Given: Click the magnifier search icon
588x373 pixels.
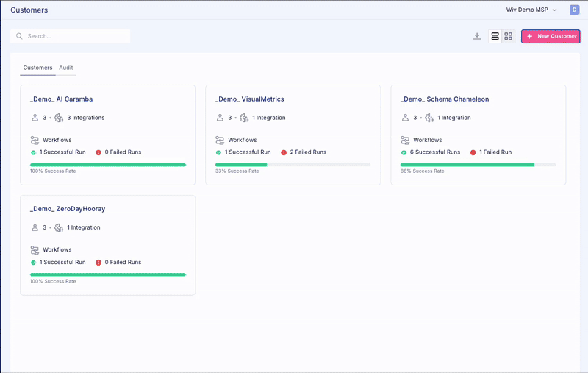Looking at the screenshot, I should (x=20, y=36).
